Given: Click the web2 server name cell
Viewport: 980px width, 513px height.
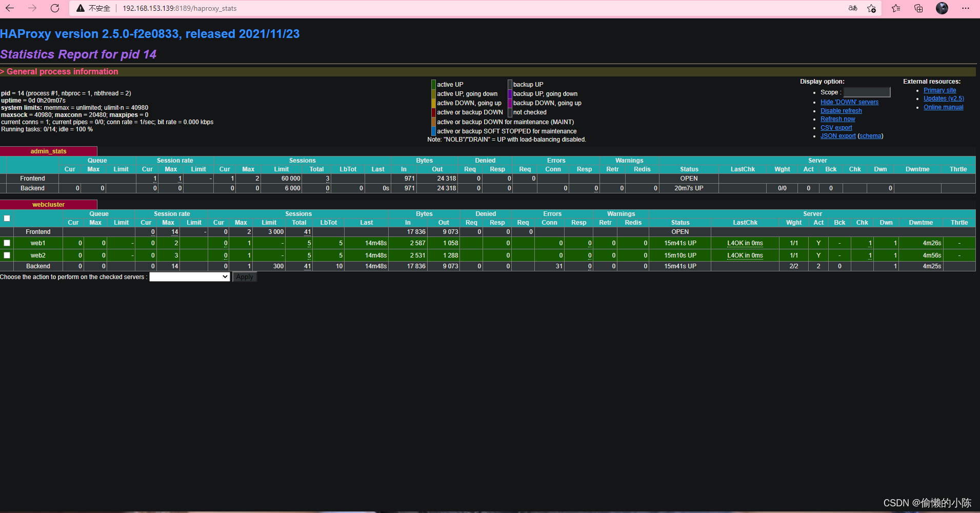Looking at the screenshot, I should pyautogui.click(x=38, y=255).
